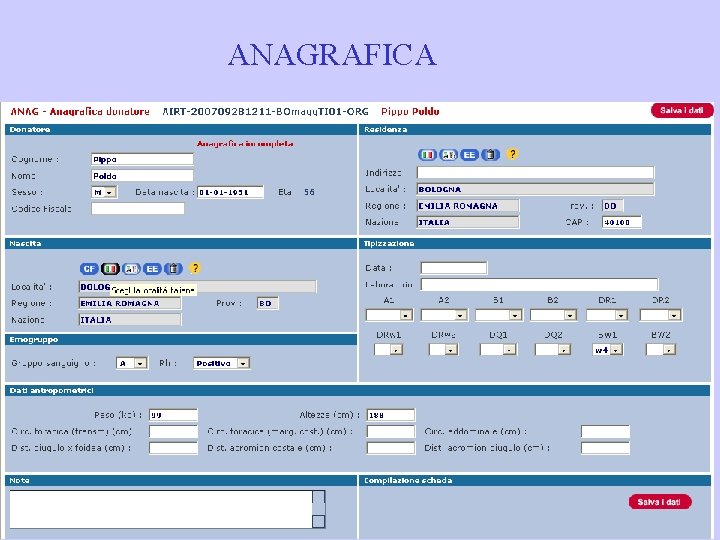Open the help question mark in Residenza

[512, 154]
